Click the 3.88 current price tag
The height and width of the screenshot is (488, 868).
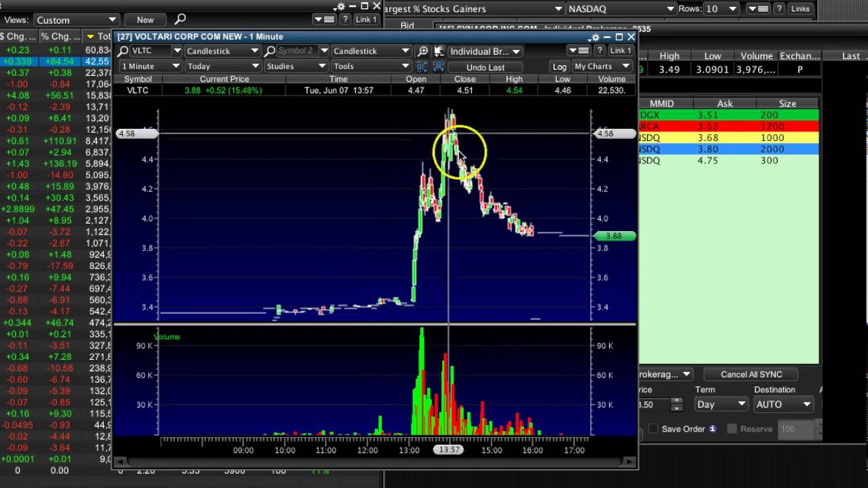(x=614, y=236)
